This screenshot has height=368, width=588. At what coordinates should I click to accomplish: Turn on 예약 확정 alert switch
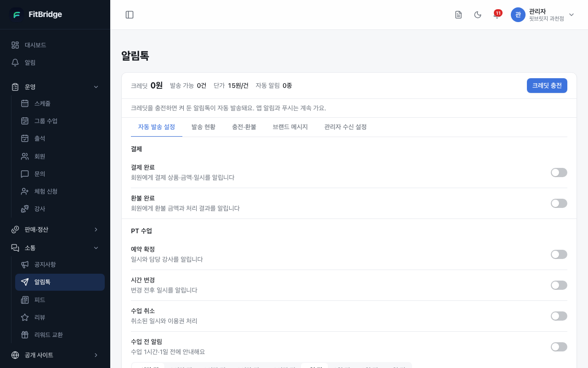(x=559, y=254)
